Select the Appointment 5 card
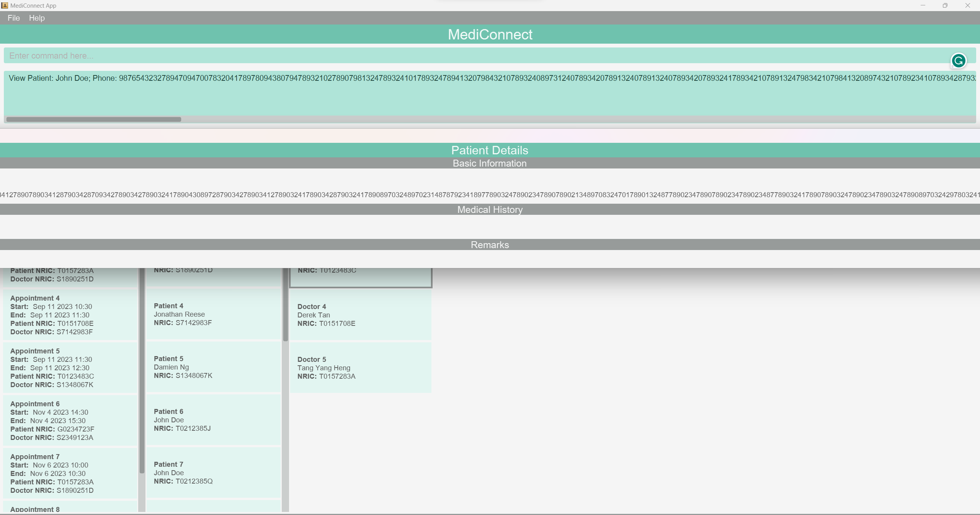Viewport: 980px width, 515px height. tap(70, 368)
